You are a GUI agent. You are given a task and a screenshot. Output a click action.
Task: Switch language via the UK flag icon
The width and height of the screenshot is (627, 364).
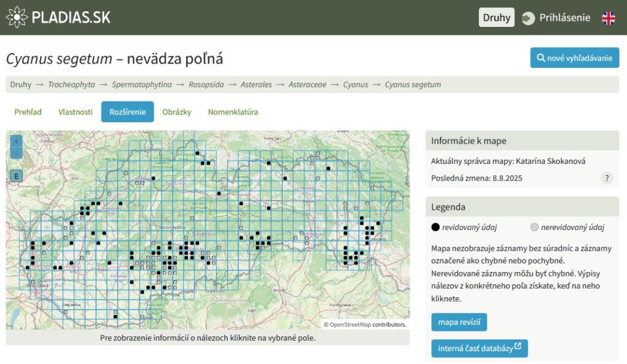(608, 18)
